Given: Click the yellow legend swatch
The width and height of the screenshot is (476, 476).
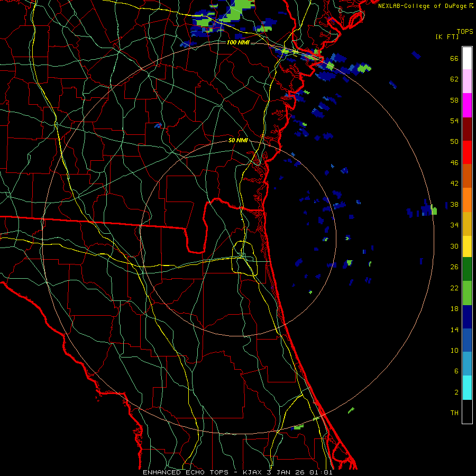Looking at the screenshot, I should pos(467,246).
